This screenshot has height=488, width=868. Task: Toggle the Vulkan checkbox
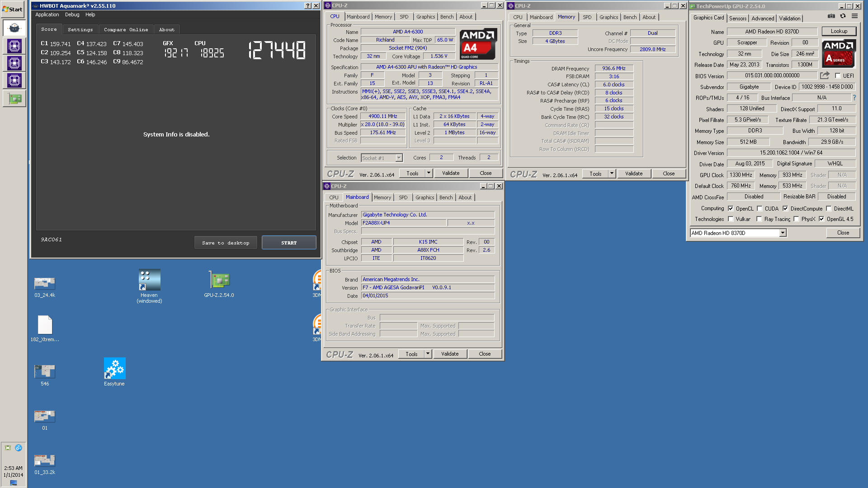click(x=731, y=219)
